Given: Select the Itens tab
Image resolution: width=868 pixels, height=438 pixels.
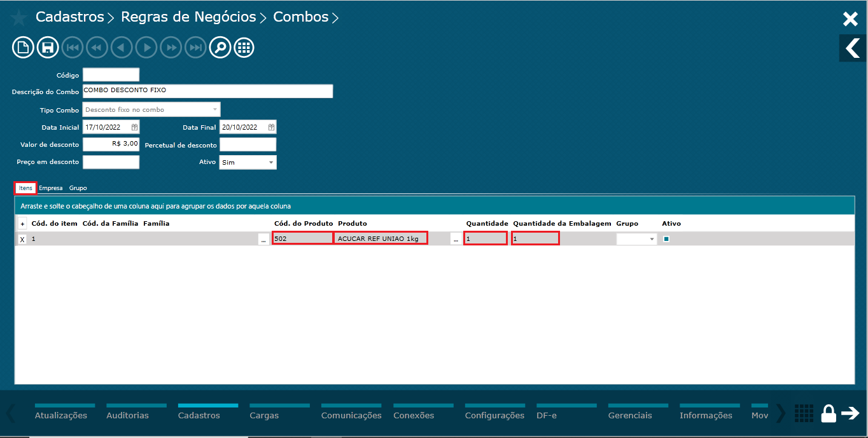Looking at the screenshot, I should coord(25,188).
